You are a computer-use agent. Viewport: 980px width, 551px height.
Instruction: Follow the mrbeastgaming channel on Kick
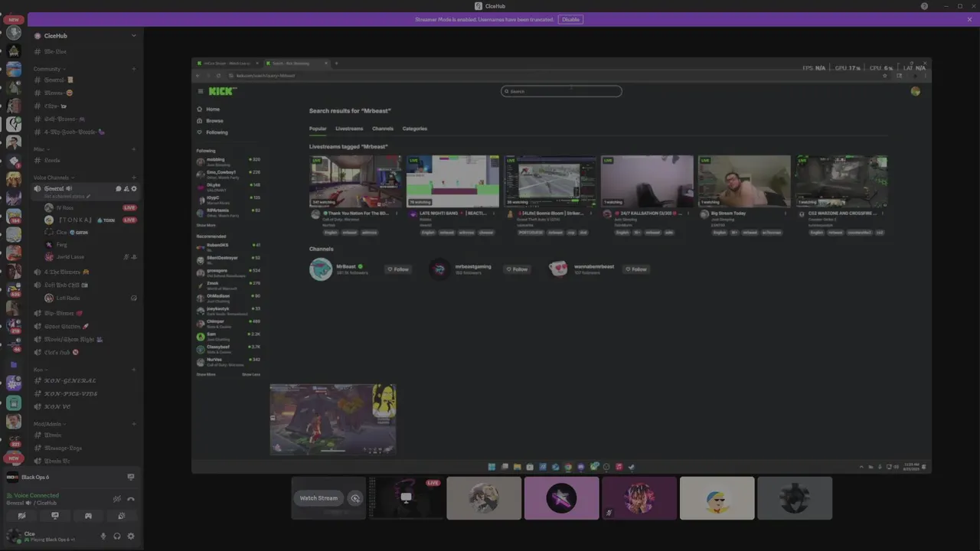point(517,269)
